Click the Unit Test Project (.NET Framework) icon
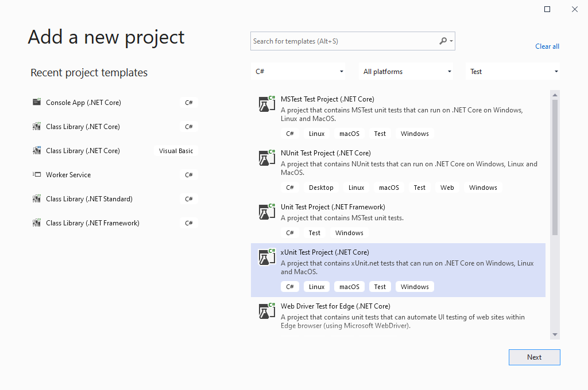 pos(266,212)
